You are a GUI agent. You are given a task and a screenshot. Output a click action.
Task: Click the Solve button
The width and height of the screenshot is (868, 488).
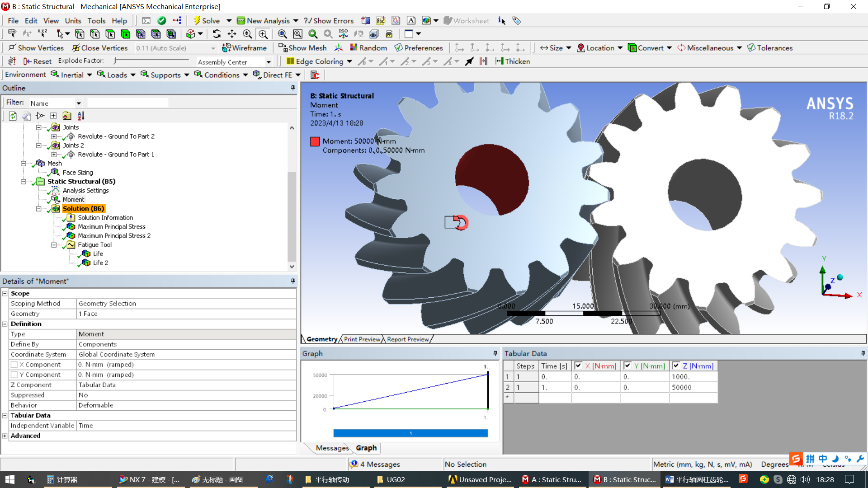[207, 20]
